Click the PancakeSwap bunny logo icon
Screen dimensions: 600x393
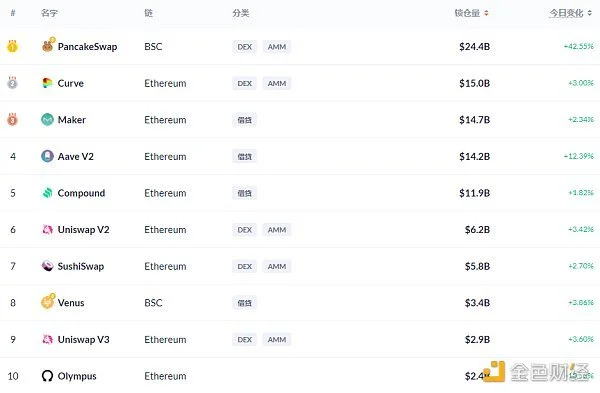point(48,46)
